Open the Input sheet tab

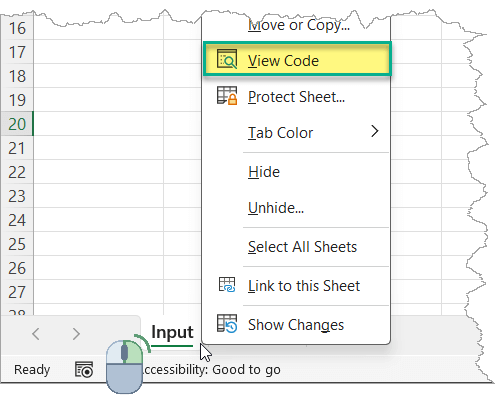(x=172, y=333)
